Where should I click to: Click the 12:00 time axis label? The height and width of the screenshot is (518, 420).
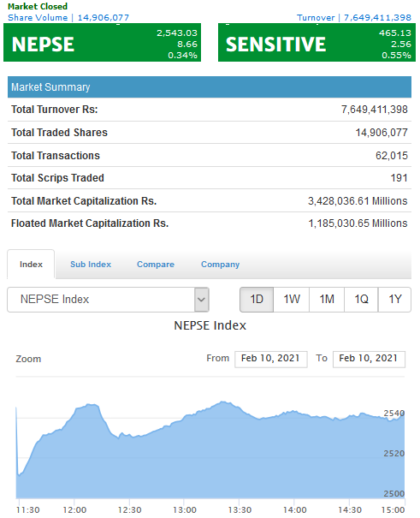(75, 509)
